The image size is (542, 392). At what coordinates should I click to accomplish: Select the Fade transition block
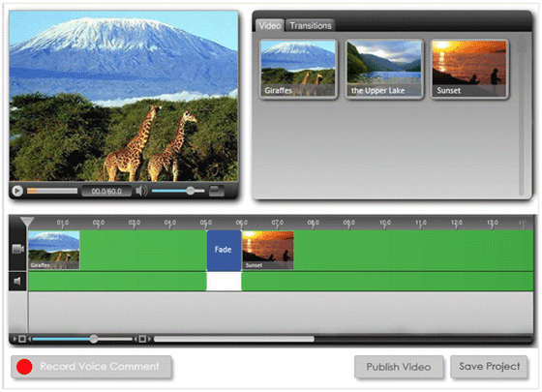pyautogui.click(x=224, y=250)
